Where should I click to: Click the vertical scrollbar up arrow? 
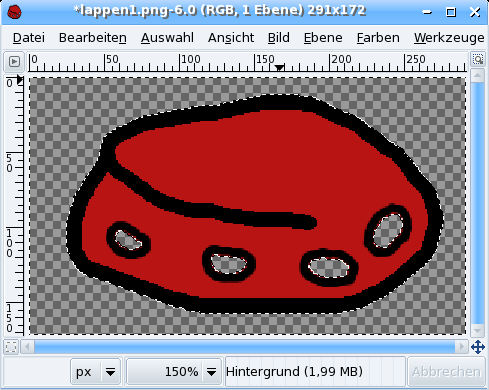[x=477, y=76]
